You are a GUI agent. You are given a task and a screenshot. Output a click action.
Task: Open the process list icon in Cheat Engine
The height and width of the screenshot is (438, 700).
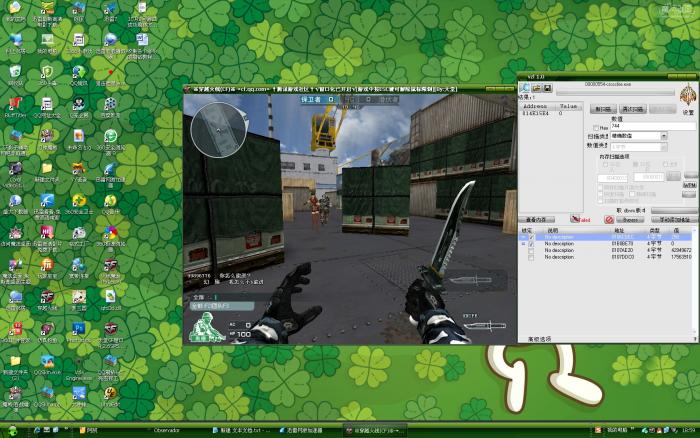tap(525, 88)
